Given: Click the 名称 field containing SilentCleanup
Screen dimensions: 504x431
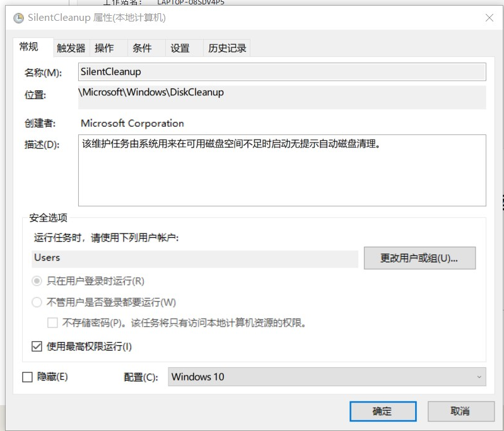Looking at the screenshot, I should click(282, 72).
